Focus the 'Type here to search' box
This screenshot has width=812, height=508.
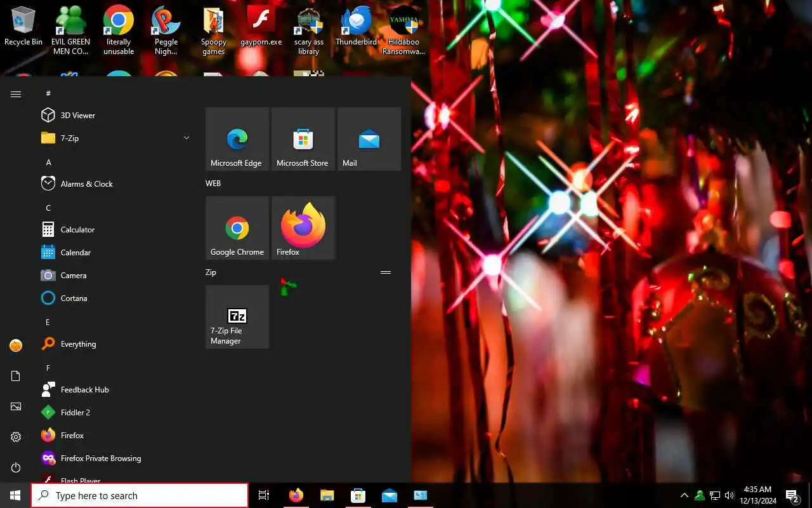coord(140,495)
